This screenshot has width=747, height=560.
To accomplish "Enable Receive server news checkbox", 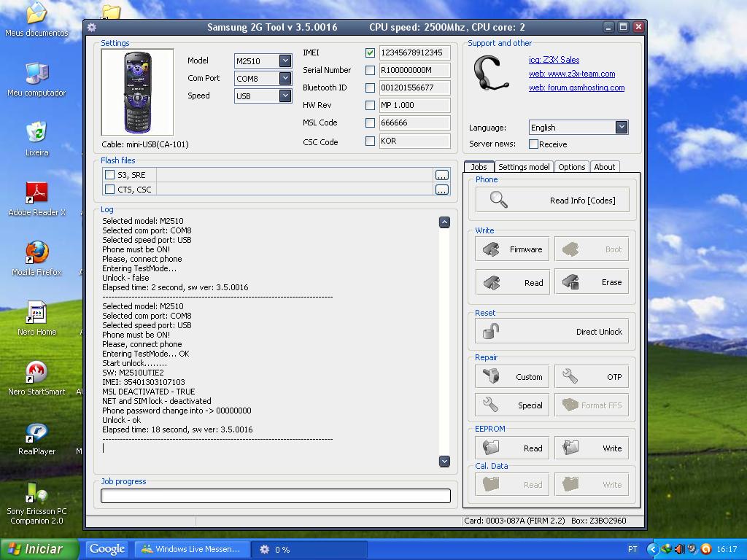I will point(533,144).
